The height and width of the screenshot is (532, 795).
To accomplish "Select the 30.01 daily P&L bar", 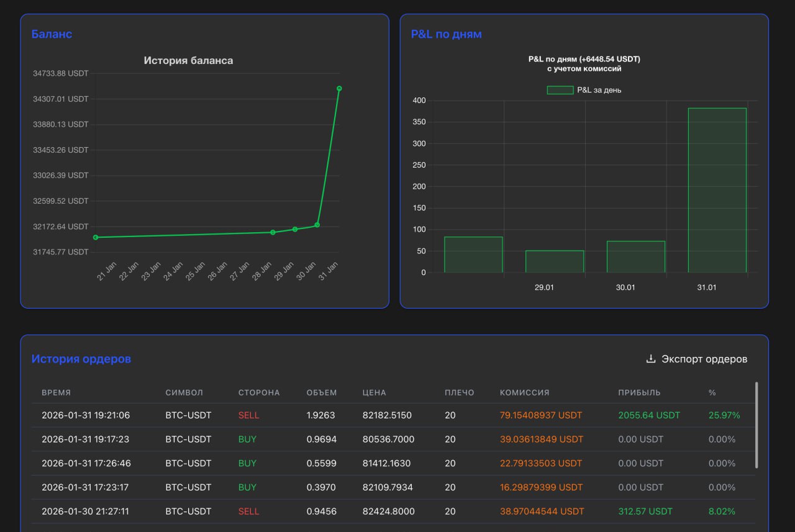I will click(x=636, y=256).
